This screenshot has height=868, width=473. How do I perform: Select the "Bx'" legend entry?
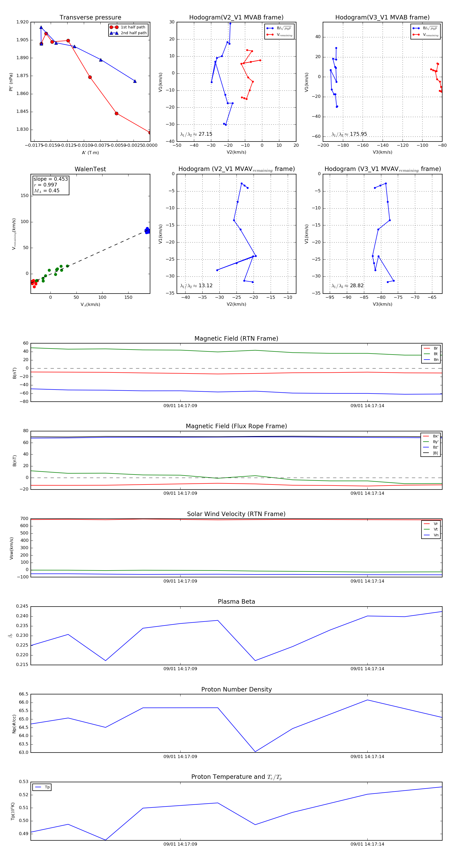coord(431,436)
